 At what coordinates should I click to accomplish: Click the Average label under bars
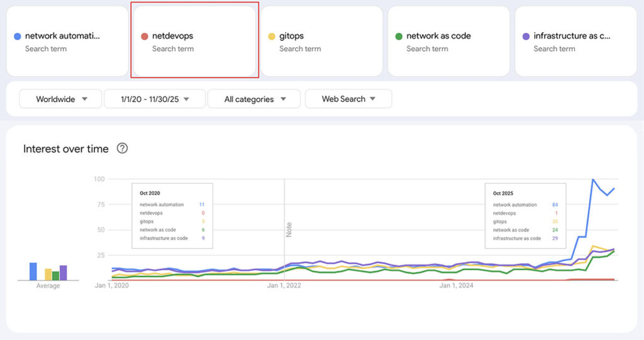48,286
